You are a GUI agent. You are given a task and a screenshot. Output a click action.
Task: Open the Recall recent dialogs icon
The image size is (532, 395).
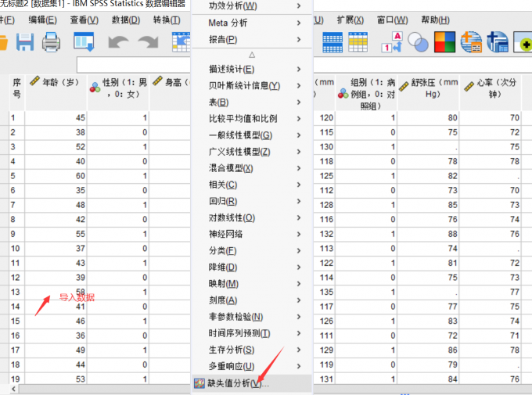84,42
